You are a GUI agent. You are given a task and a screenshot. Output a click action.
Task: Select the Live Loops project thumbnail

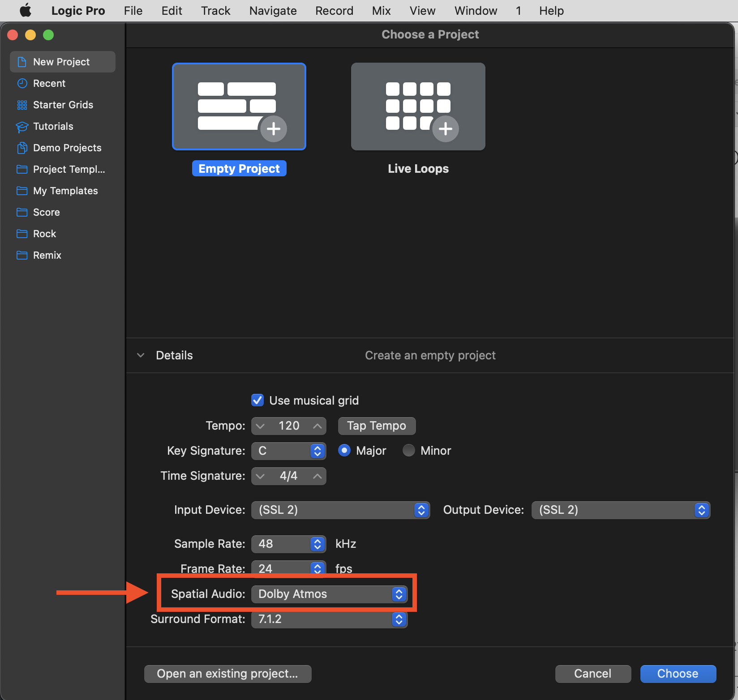[418, 107]
